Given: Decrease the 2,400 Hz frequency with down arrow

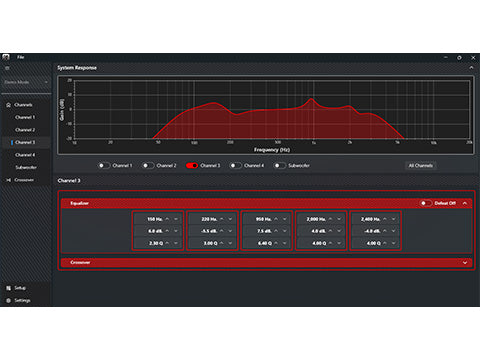Looking at the screenshot, I should click(394, 219).
